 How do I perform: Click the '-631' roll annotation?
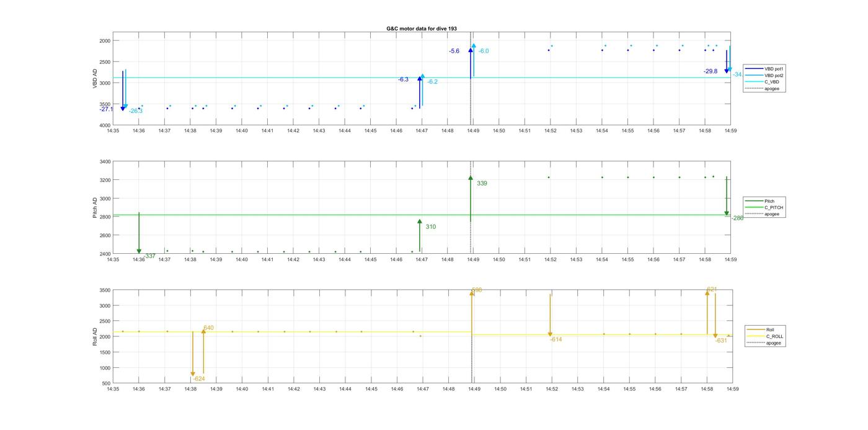pyautogui.click(x=721, y=341)
